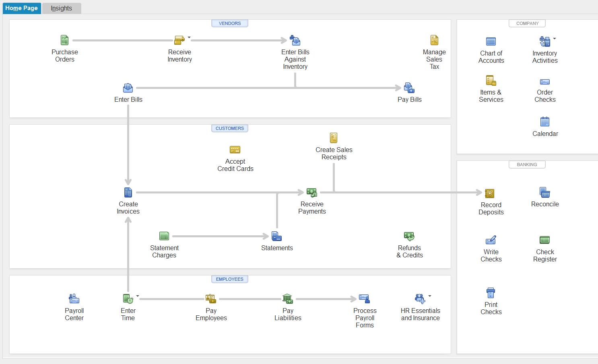Open Pay Bills in Vendors
598x364 pixels.
(409, 88)
